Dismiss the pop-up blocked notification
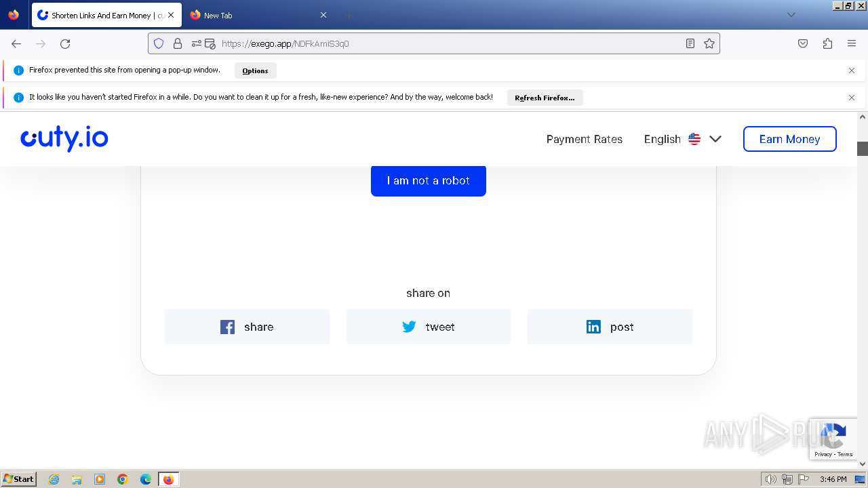868x488 pixels. point(852,70)
